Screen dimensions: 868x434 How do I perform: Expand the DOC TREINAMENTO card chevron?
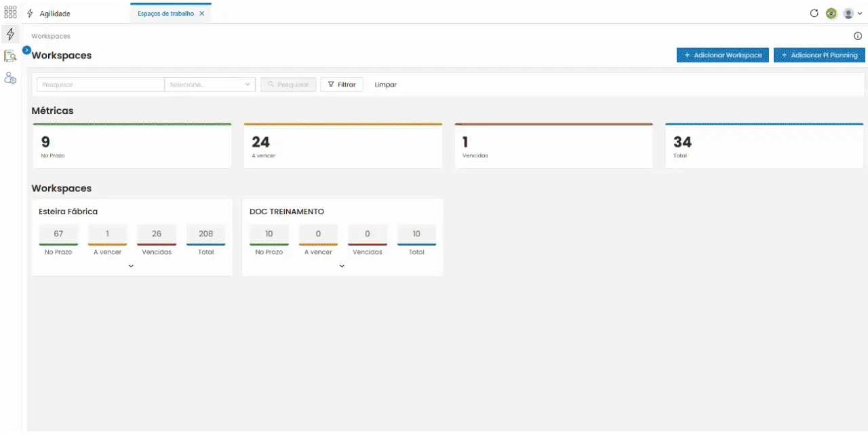[x=342, y=266]
